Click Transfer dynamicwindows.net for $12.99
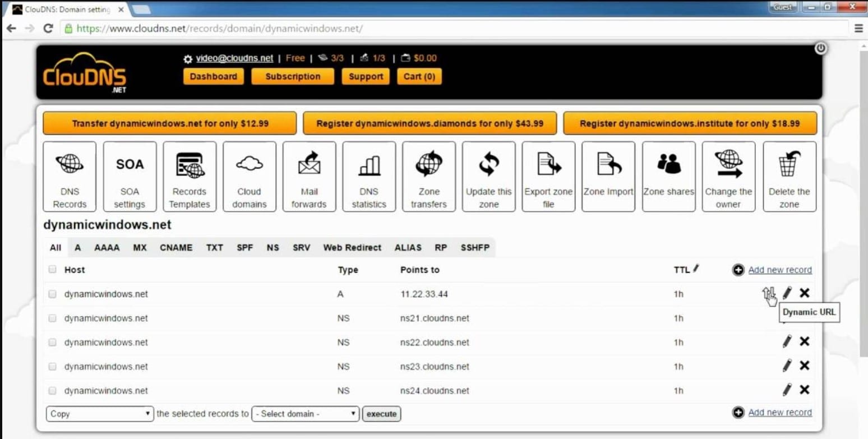 [x=170, y=123]
